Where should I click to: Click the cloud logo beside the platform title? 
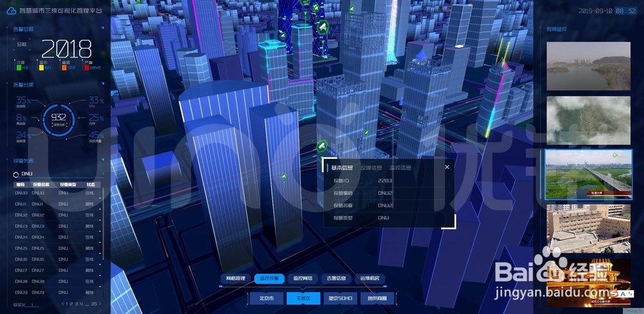(x=11, y=11)
